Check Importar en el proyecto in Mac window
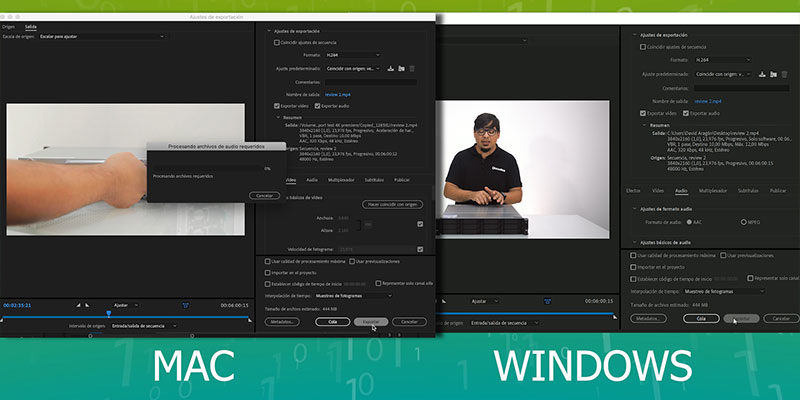Screen dimensions: 800x400 pos(267,272)
